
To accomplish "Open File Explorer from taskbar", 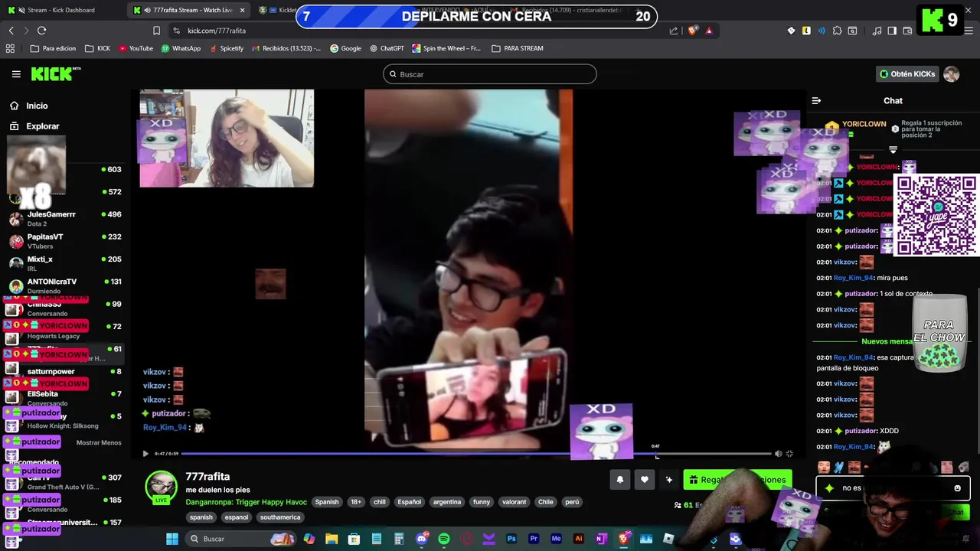I will (x=332, y=539).
